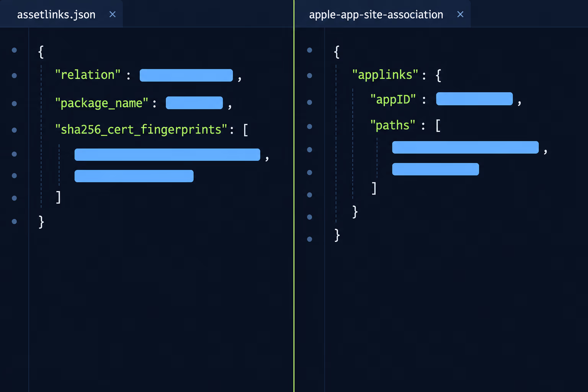Select the "package_name" key
This screenshot has width=588, height=392.
(x=101, y=103)
